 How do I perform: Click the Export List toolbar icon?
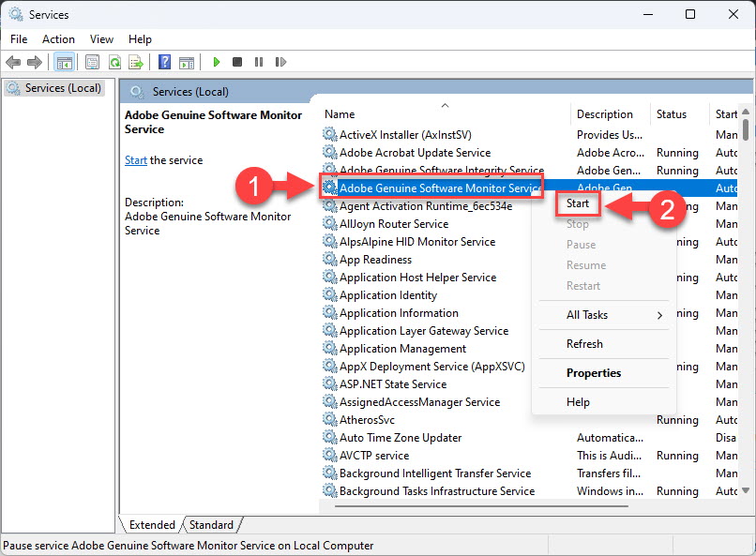pyautogui.click(x=136, y=62)
